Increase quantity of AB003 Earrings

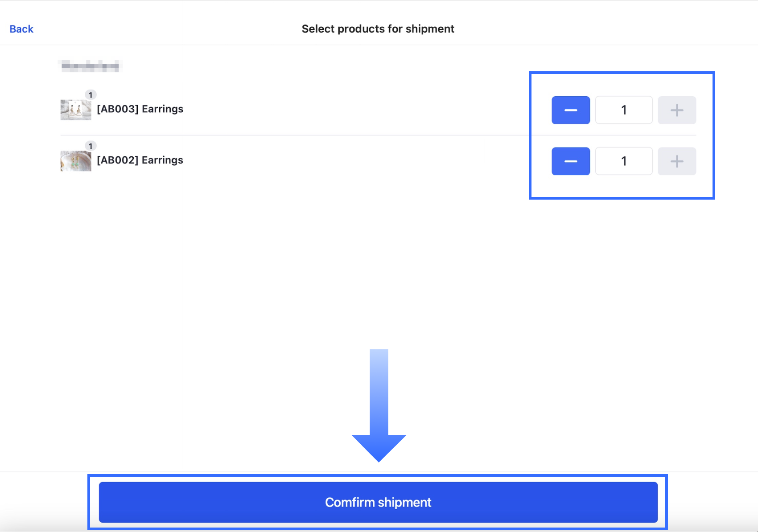[676, 110]
